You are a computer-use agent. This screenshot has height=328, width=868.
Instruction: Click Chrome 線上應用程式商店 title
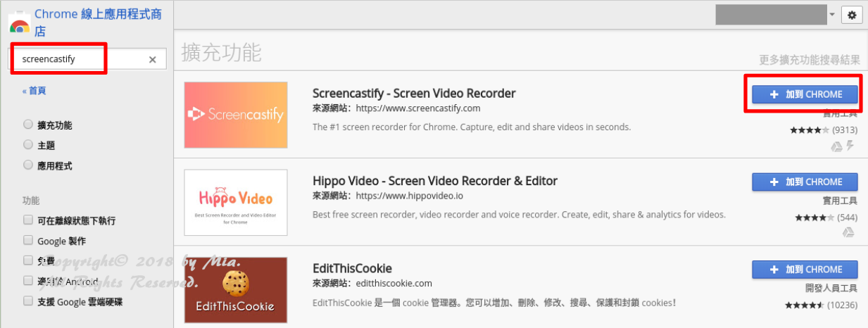coord(99,23)
